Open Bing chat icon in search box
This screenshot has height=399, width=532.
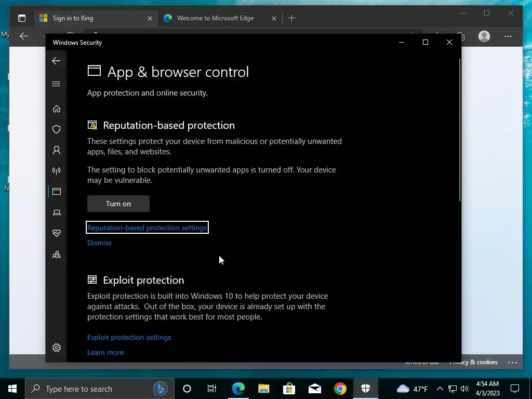pyautogui.click(x=161, y=389)
